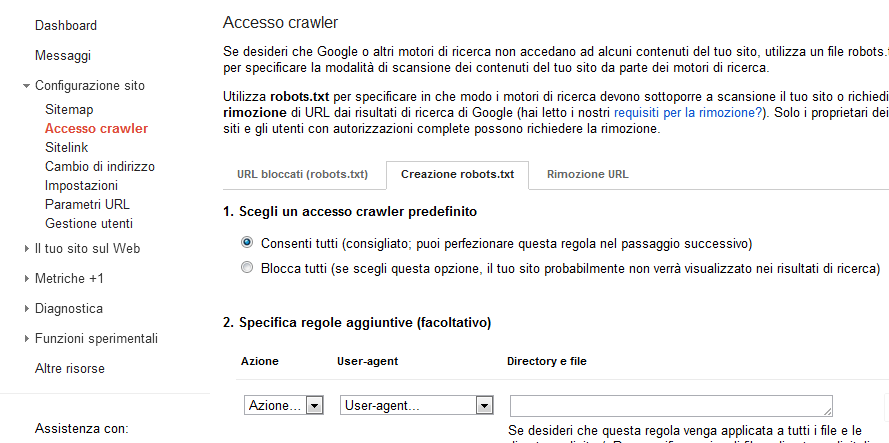Click the Directory e file text field
The height and width of the screenshot is (443, 889).
tap(671, 406)
